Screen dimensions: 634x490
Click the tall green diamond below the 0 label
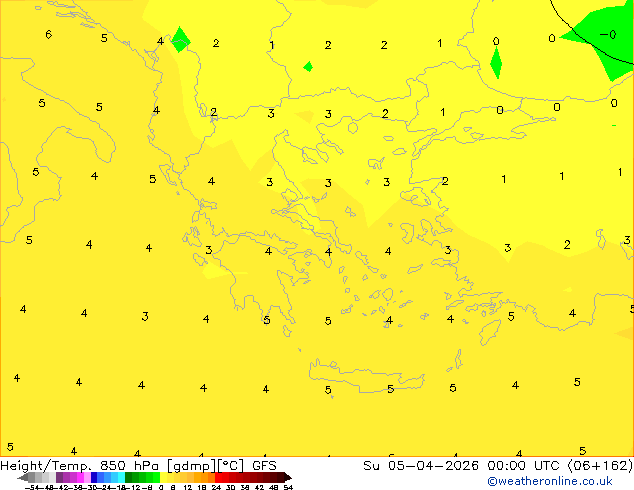click(x=496, y=63)
